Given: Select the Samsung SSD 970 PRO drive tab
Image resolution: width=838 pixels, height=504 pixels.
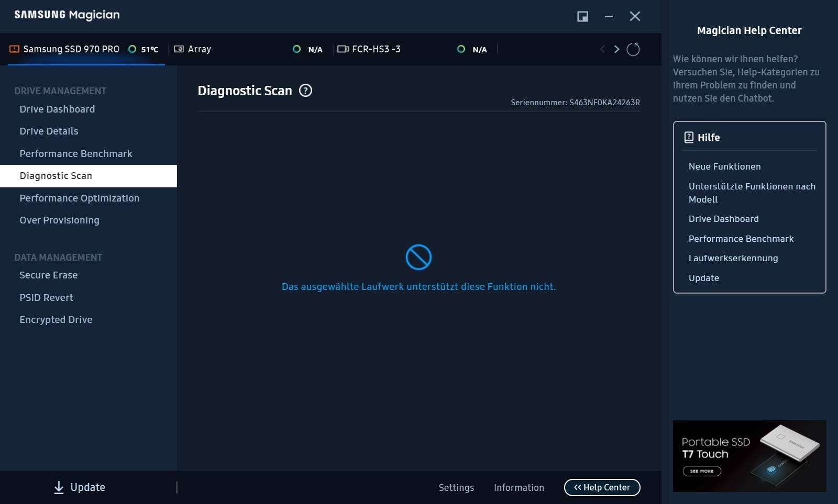Looking at the screenshot, I should (x=86, y=49).
